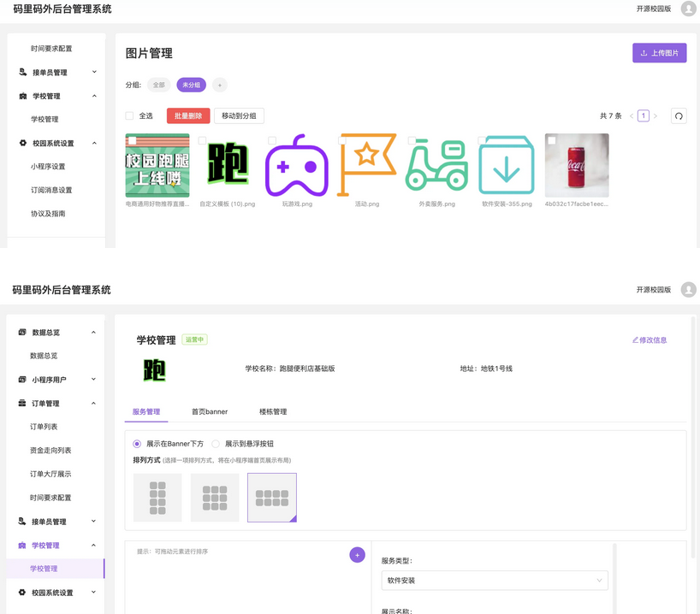Open 资金走向列表 menu item

click(x=50, y=450)
